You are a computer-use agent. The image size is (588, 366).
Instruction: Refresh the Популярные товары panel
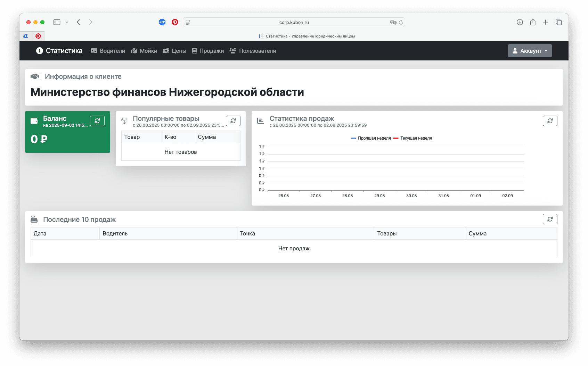coord(233,121)
